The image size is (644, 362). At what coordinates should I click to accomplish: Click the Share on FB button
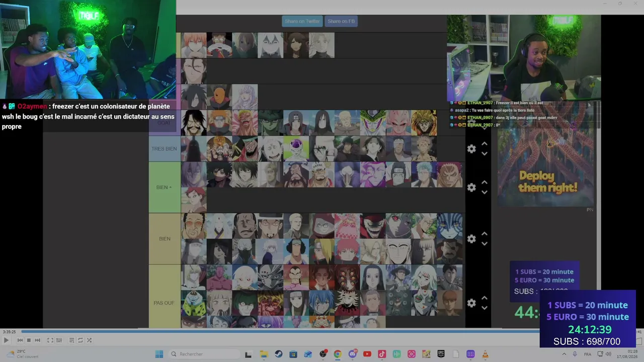tap(341, 21)
